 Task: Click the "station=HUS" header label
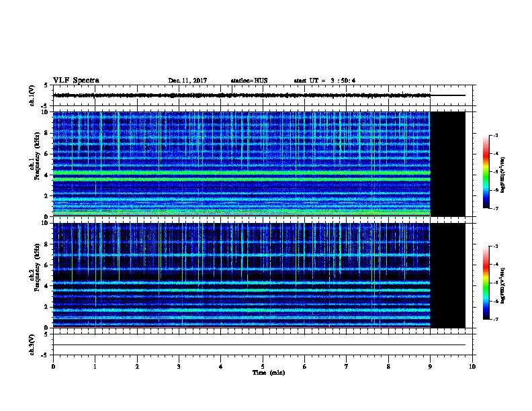(249, 81)
